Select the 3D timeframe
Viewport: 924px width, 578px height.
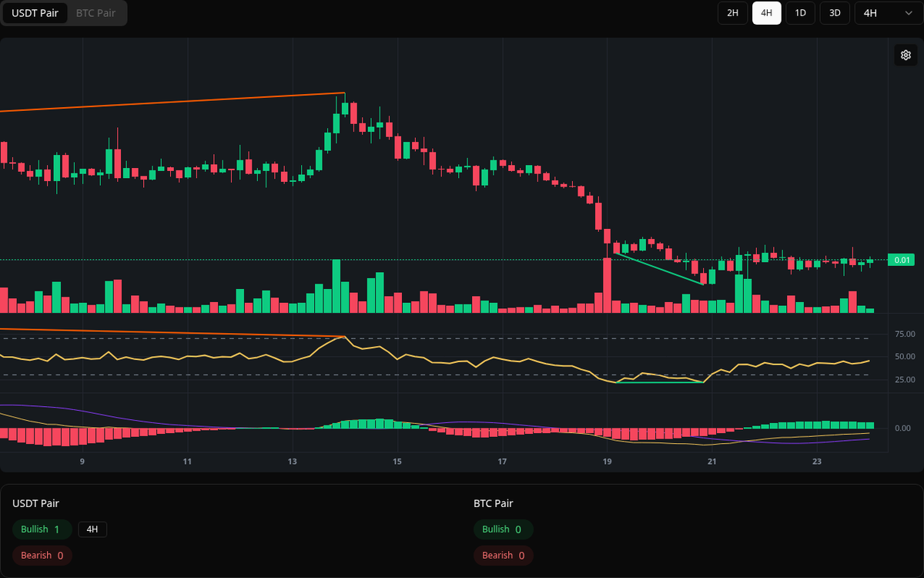pos(834,12)
